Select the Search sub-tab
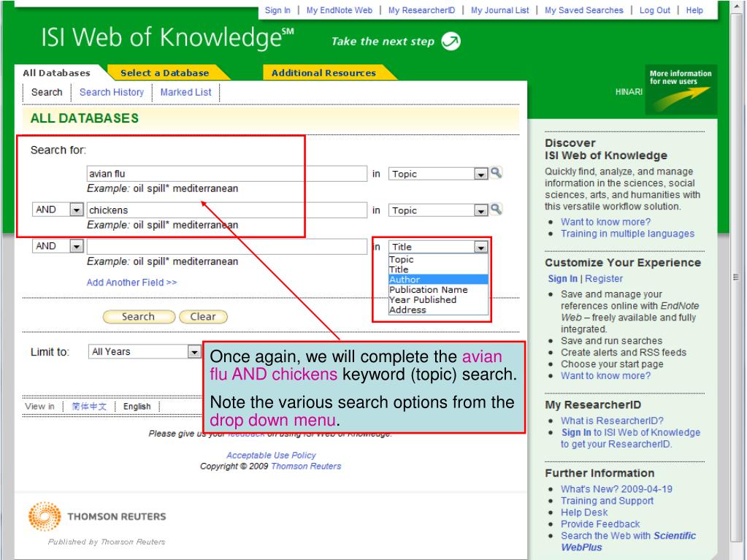 point(47,93)
